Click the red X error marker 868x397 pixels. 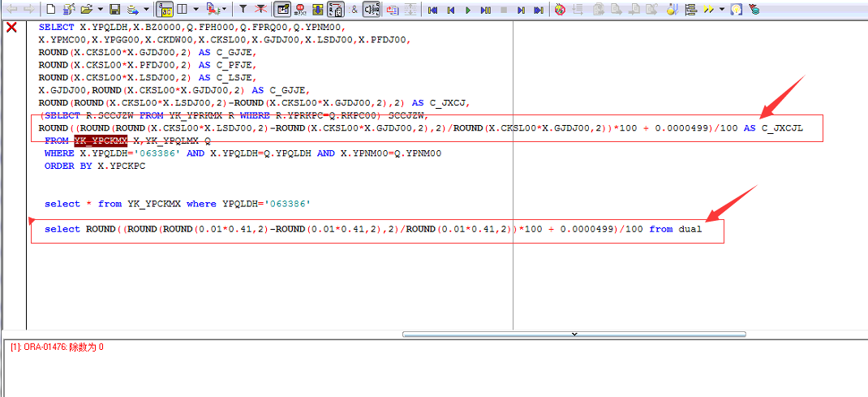click(11, 27)
